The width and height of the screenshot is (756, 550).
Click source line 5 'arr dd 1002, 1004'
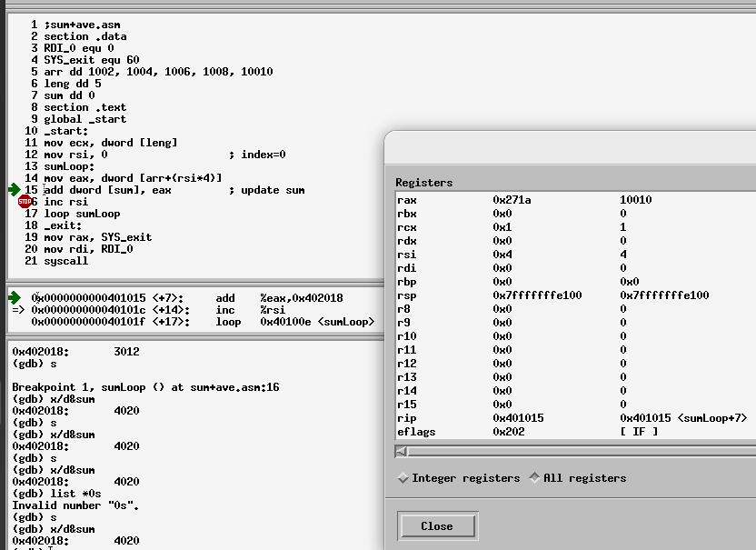[x=158, y=72]
